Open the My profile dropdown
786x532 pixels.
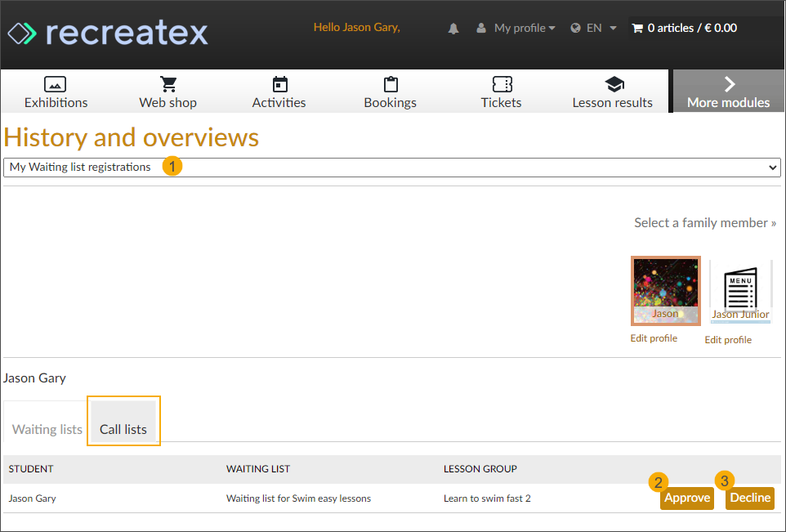[x=518, y=27]
